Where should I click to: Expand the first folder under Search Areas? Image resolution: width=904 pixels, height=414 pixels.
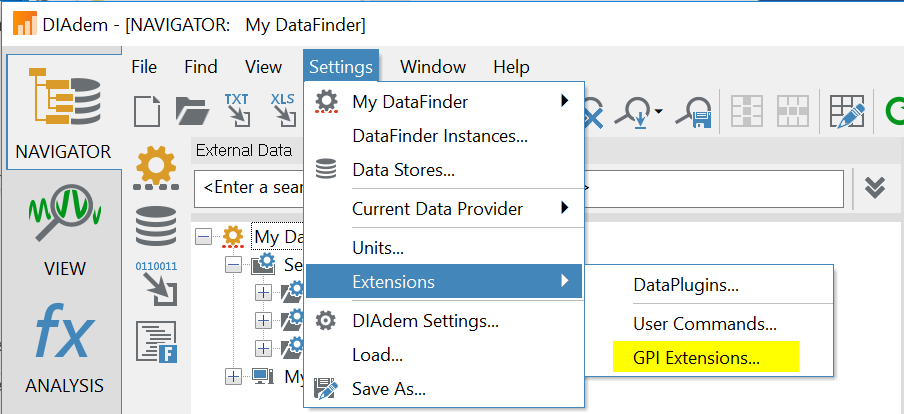[x=263, y=292]
